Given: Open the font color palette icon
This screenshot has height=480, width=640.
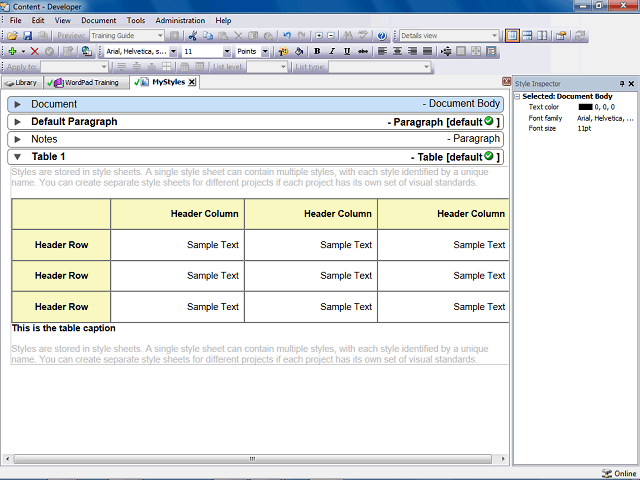Looking at the screenshot, I should point(283,51).
